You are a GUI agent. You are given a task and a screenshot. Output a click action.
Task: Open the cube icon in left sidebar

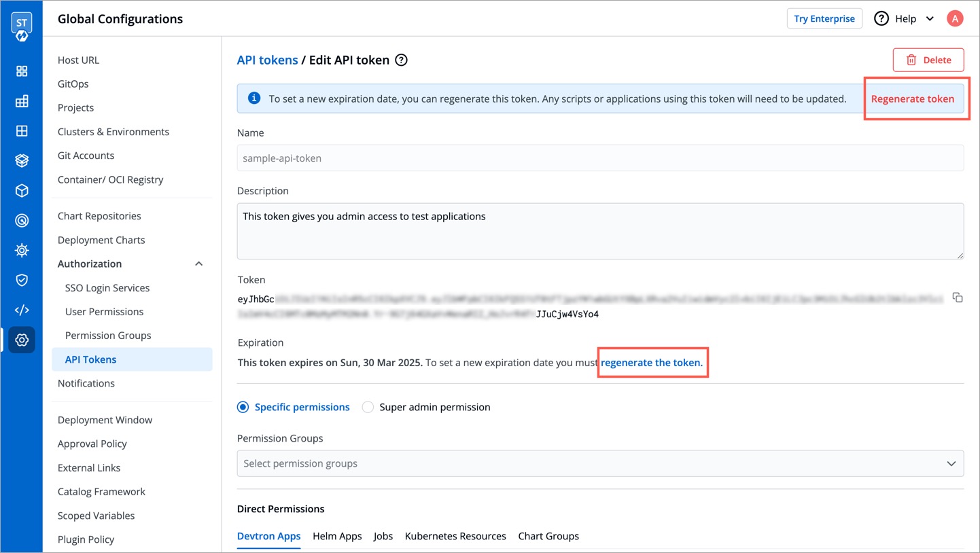coord(22,191)
